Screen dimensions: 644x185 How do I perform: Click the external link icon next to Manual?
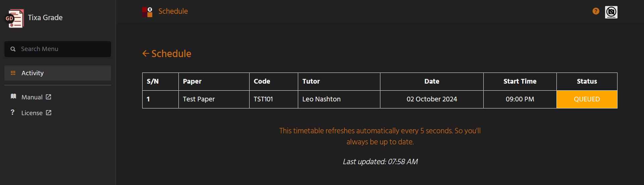pyautogui.click(x=48, y=97)
